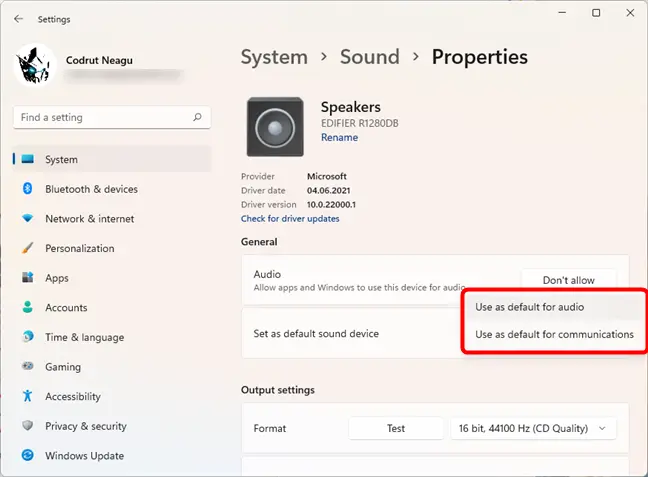Screen dimensions: 648x477
Task: Click the search magnifier icon
Action: (x=197, y=117)
